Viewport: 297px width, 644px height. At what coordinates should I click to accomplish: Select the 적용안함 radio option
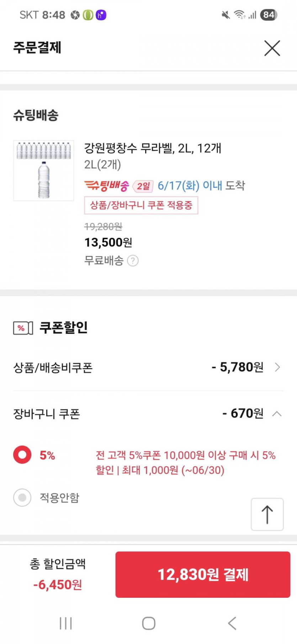coord(22,497)
